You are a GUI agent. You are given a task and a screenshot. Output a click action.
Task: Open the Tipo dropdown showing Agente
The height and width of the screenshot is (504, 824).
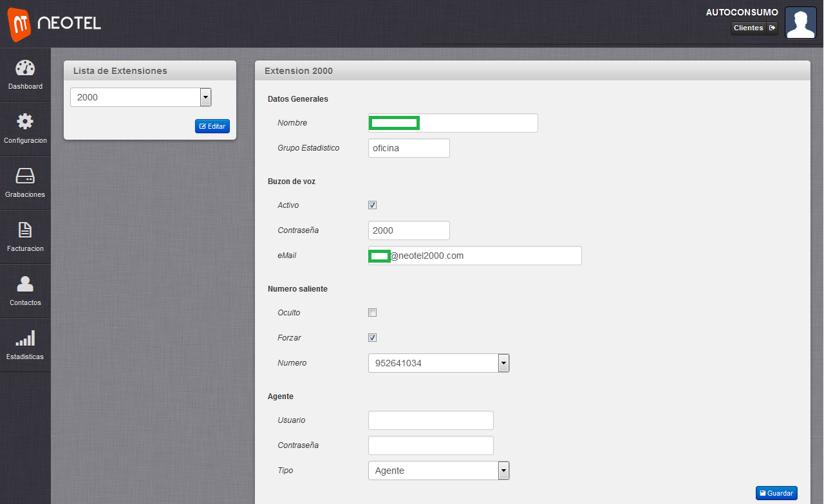pos(438,471)
